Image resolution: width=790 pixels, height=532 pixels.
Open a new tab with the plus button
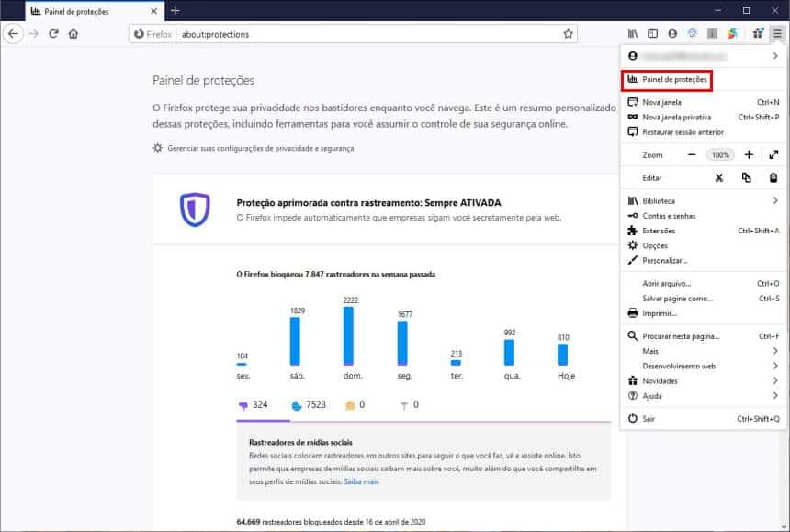click(175, 11)
